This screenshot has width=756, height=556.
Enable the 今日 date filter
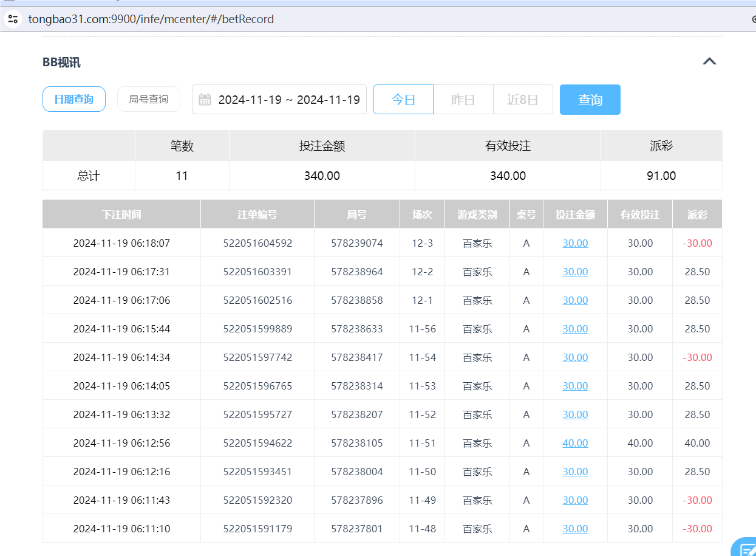(x=403, y=99)
